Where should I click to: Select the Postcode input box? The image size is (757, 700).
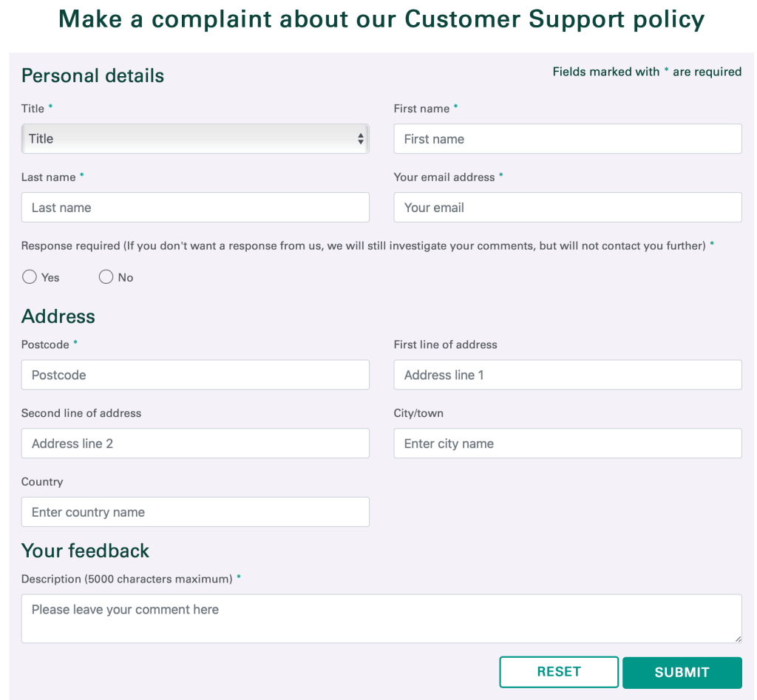(194, 375)
